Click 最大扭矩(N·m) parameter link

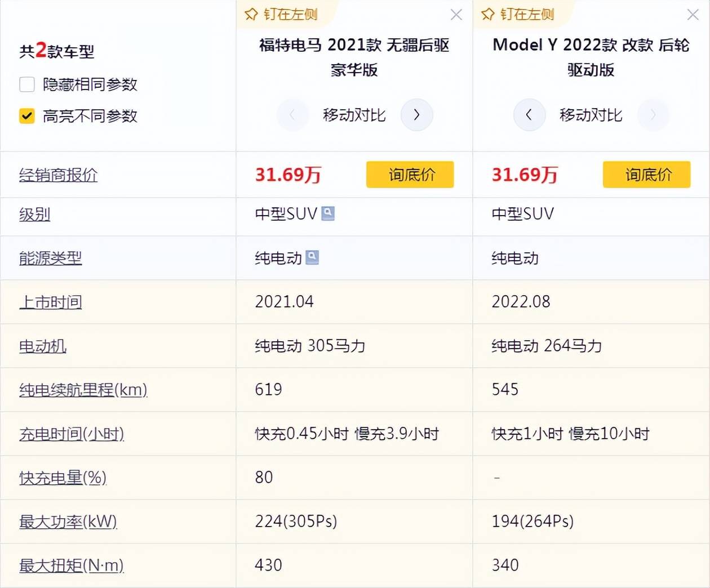71,565
